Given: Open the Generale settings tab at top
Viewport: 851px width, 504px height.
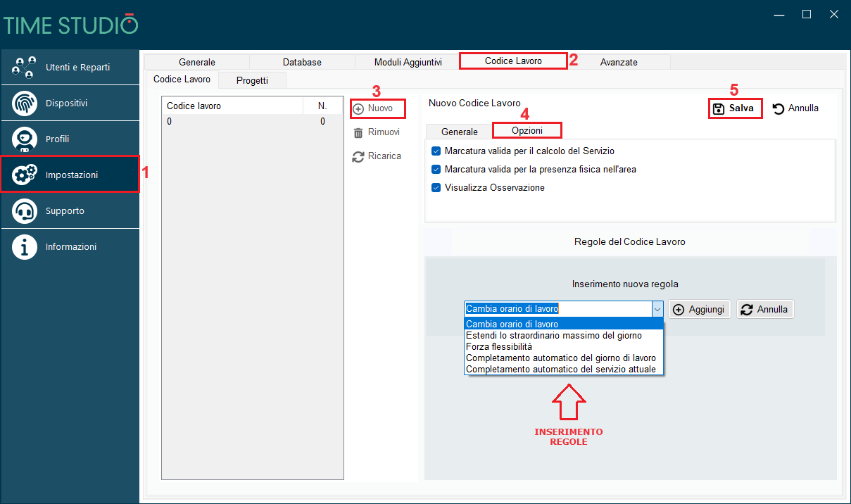Looking at the screenshot, I should (x=197, y=62).
